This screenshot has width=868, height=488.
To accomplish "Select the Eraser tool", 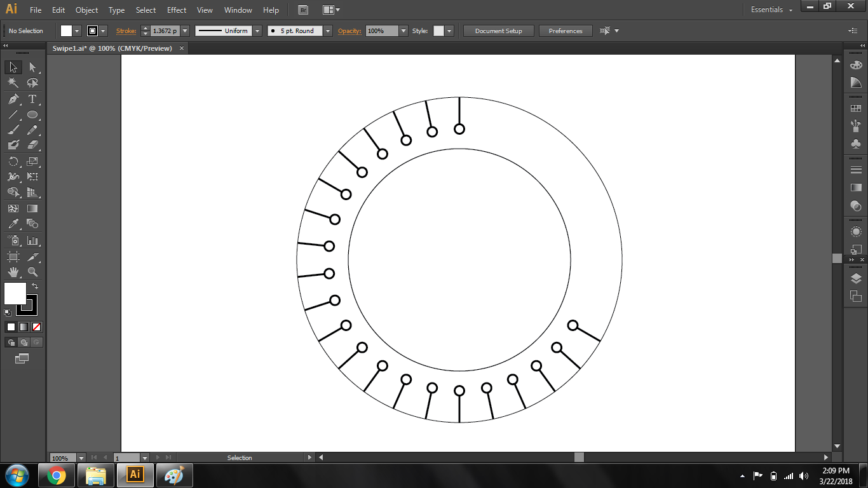I will tap(32, 145).
